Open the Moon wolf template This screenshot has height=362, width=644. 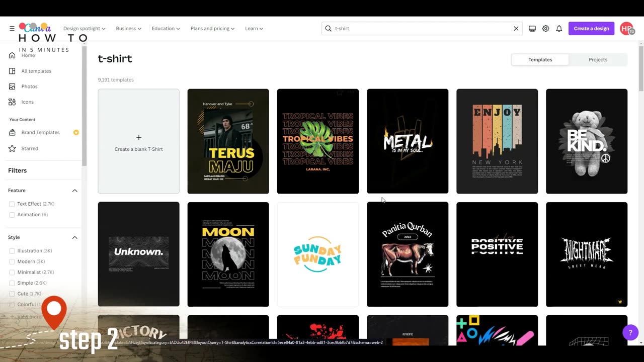pyautogui.click(x=228, y=254)
